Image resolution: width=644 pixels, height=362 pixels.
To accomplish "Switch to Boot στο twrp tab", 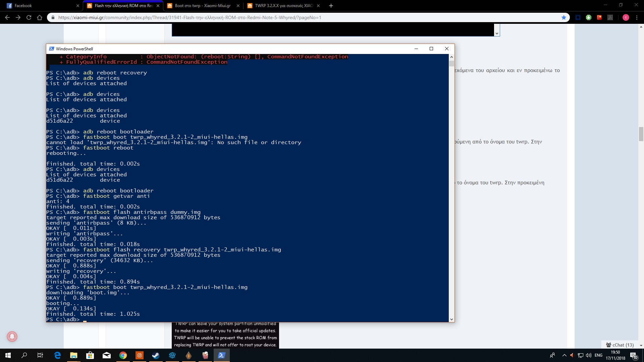I will 203,6.
